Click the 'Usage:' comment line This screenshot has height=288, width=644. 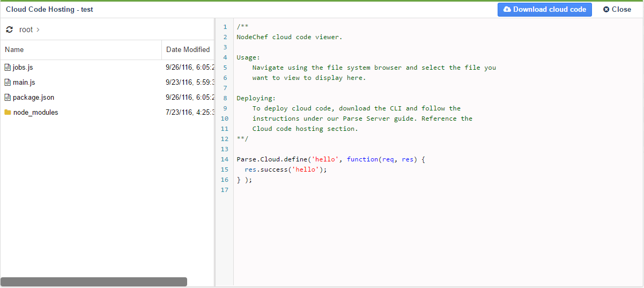pos(248,57)
